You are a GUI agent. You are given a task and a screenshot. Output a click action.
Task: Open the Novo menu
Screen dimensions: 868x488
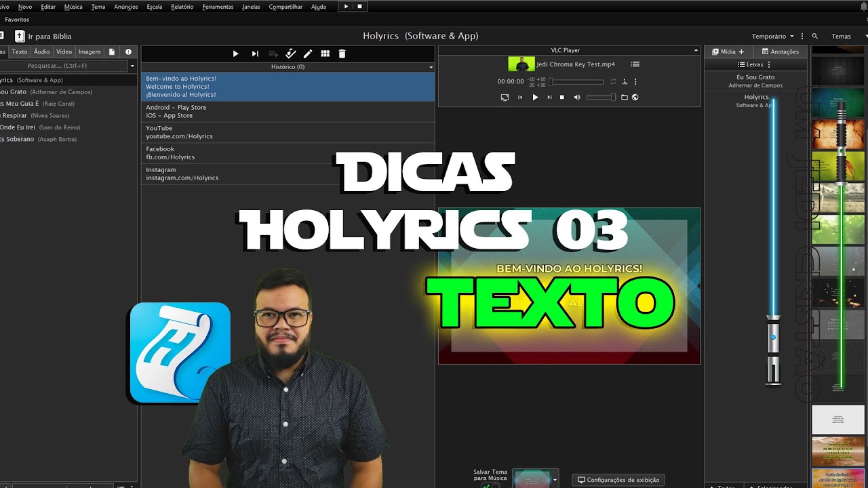pyautogui.click(x=25, y=7)
